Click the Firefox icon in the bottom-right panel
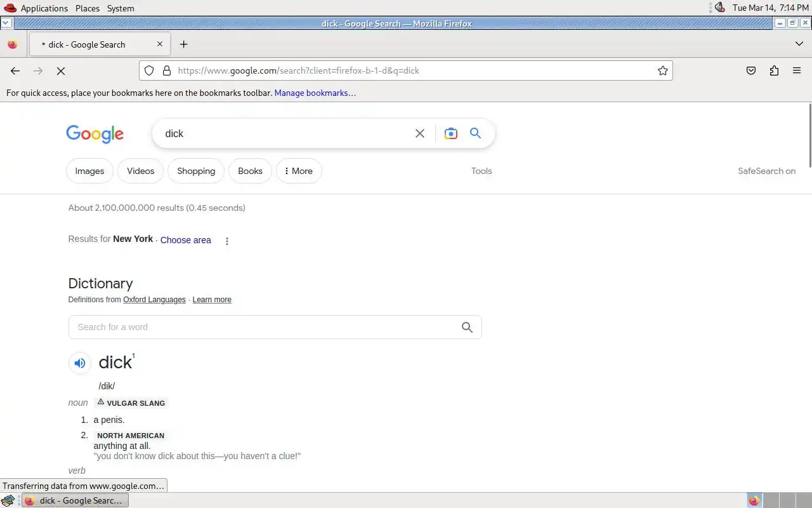Image resolution: width=812 pixels, height=508 pixels. pyautogui.click(x=754, y=500)
